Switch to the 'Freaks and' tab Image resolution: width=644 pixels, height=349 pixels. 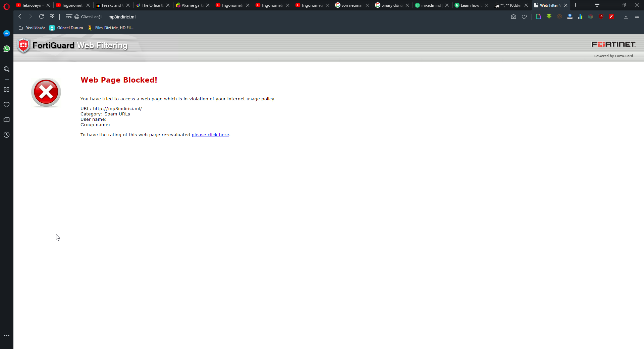coord(110,5)
